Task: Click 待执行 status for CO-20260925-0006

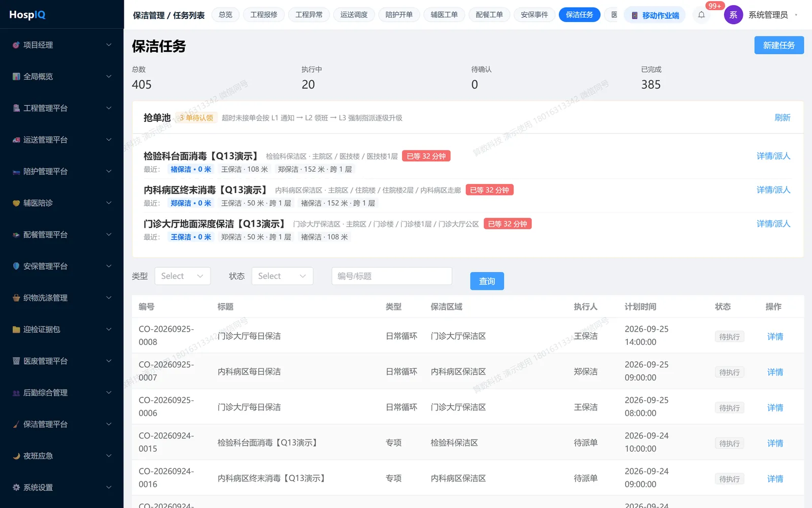Action: pyautogui.click(x=729, y=408)
